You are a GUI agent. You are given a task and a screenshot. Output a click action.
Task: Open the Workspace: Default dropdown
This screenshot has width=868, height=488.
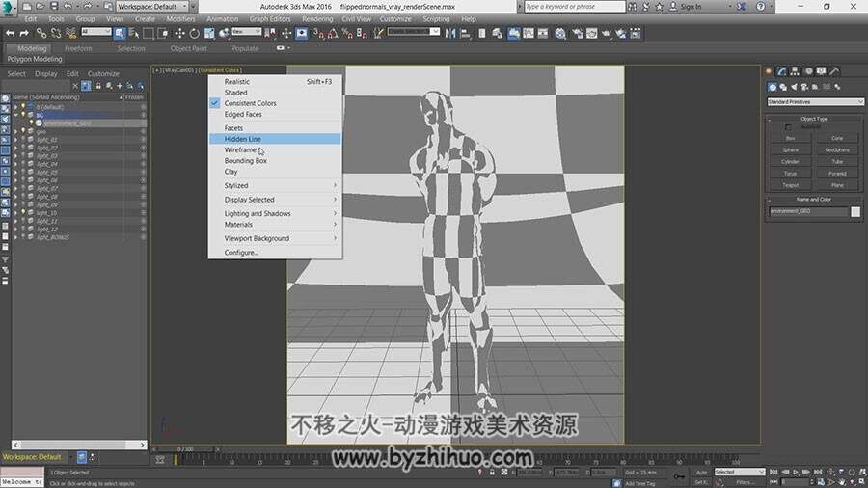click(152, 6)
